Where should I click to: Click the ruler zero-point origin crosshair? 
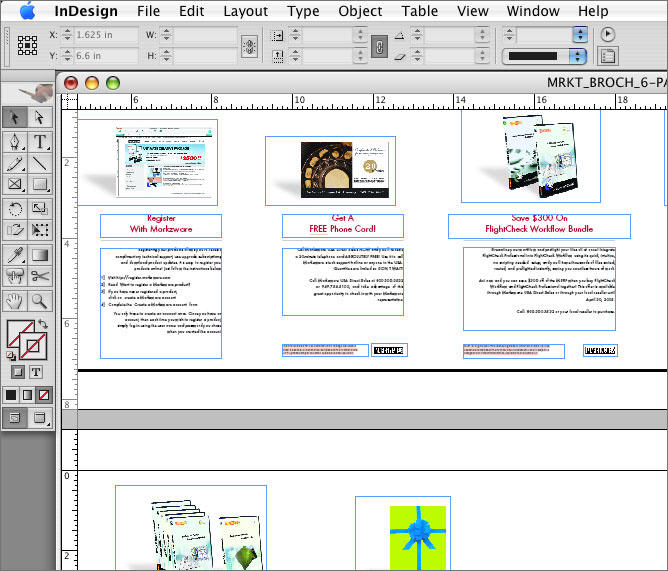tap(69, 102)
